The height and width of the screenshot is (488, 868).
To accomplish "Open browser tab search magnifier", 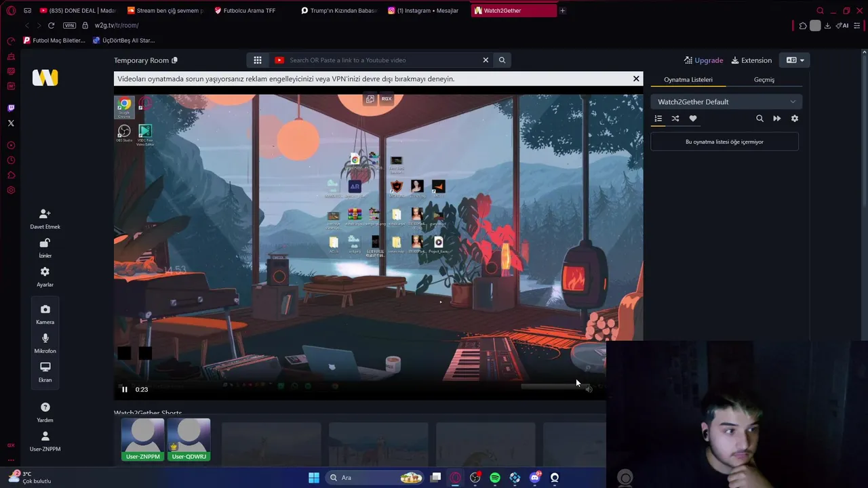I will point(820,10).
